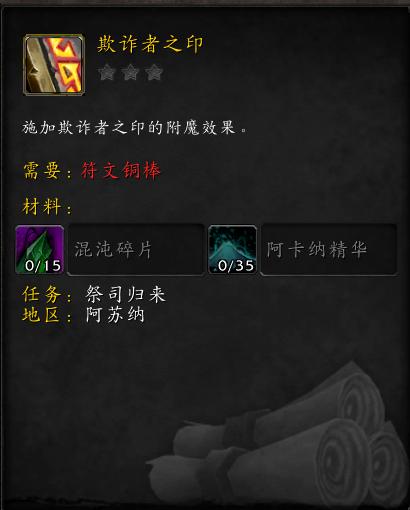
Task: Click the red 符文铜棒 required tool
Action: pos(121,171)
